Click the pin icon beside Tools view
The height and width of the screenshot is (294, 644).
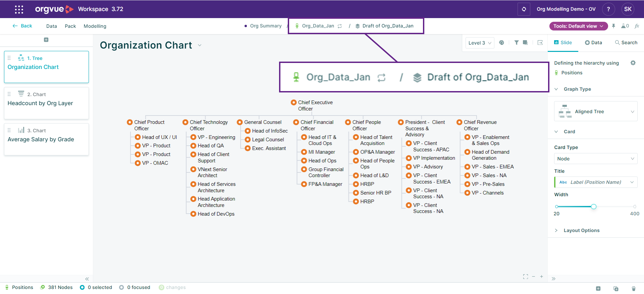(x=613, y=26)
